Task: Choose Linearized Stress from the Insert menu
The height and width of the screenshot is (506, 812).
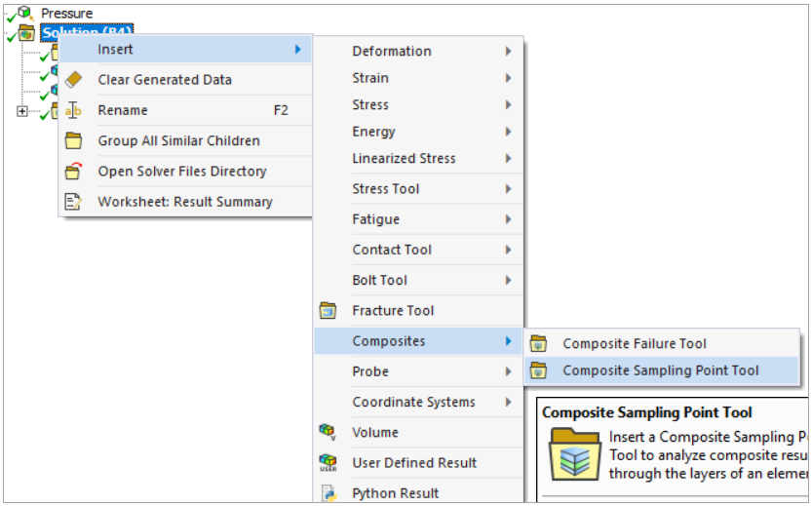Action: point(404,158)
